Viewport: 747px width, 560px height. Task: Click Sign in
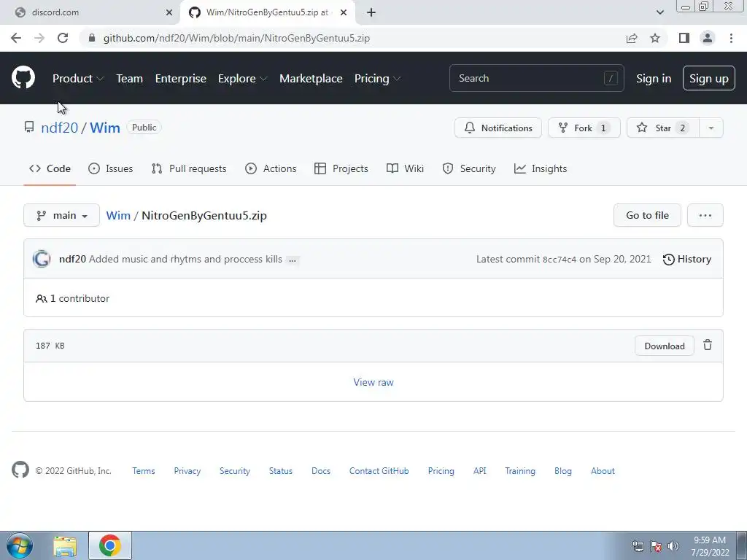[653, 78]
